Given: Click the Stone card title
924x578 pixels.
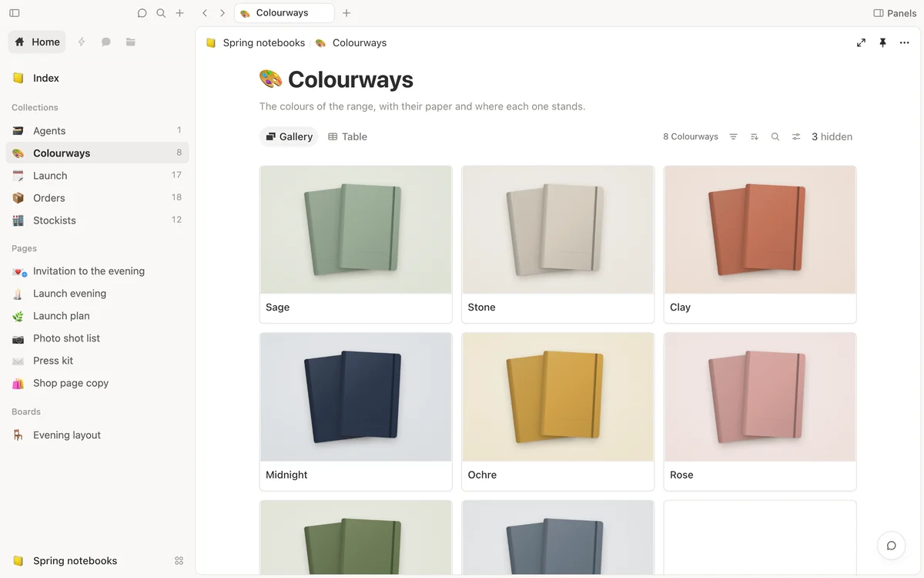Looking at the screenshot, I should coord(482,307).
